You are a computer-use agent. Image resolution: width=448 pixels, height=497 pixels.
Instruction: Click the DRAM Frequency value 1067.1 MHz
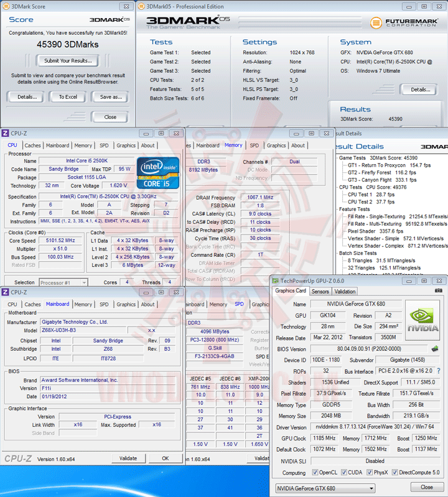coord(260,197)
